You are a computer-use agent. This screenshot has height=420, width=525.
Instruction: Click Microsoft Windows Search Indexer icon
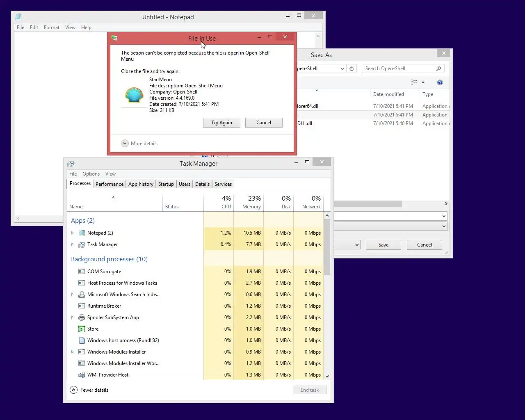(x=82, y=294)
